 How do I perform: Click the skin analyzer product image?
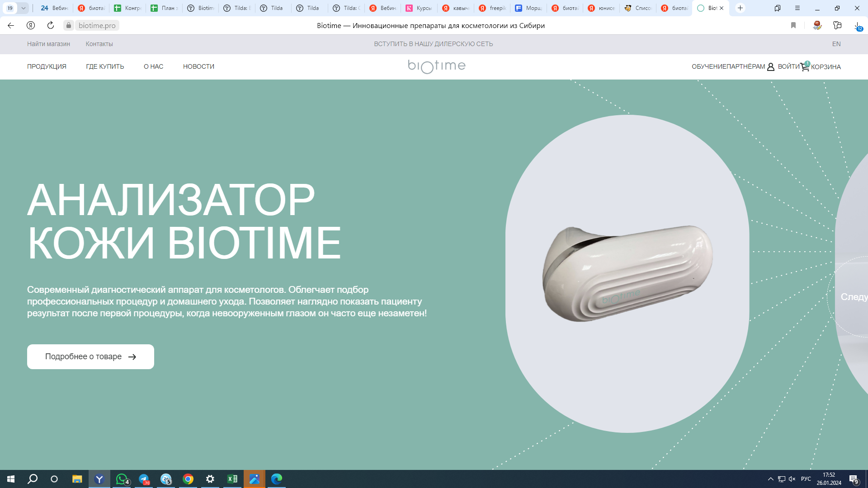click(x=627, y=273)
